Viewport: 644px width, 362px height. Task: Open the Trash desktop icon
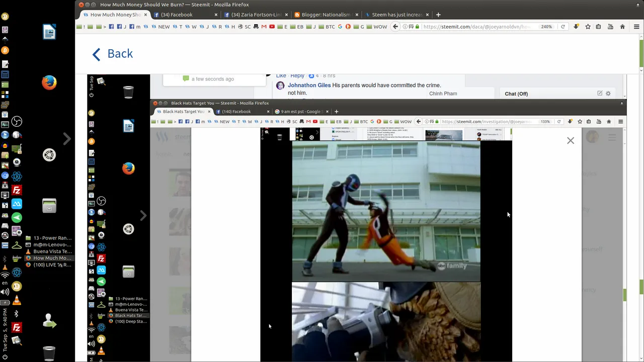pyautogui.click(x=49, y=353)
